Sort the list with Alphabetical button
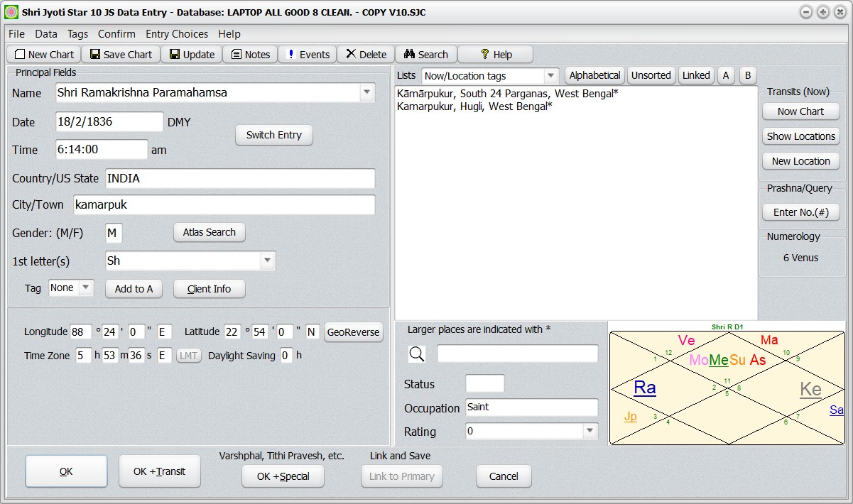The width and height of the screenshot is (853, 504). point(594,75)
